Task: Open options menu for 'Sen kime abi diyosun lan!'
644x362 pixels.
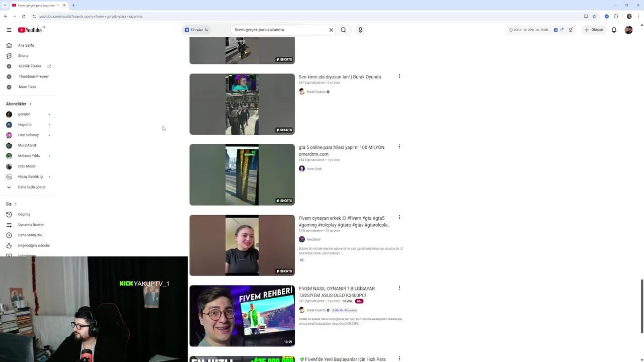Action: click(399, 76)
